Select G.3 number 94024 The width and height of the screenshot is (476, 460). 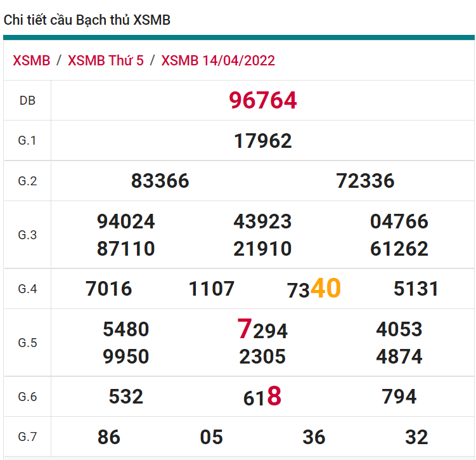[125, 221]
